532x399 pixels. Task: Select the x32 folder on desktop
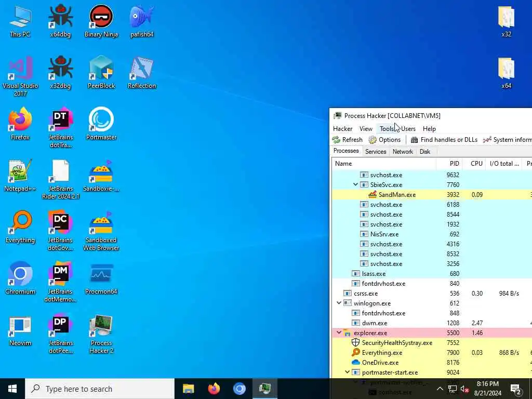pyautogui.click(x=506, y=21)
